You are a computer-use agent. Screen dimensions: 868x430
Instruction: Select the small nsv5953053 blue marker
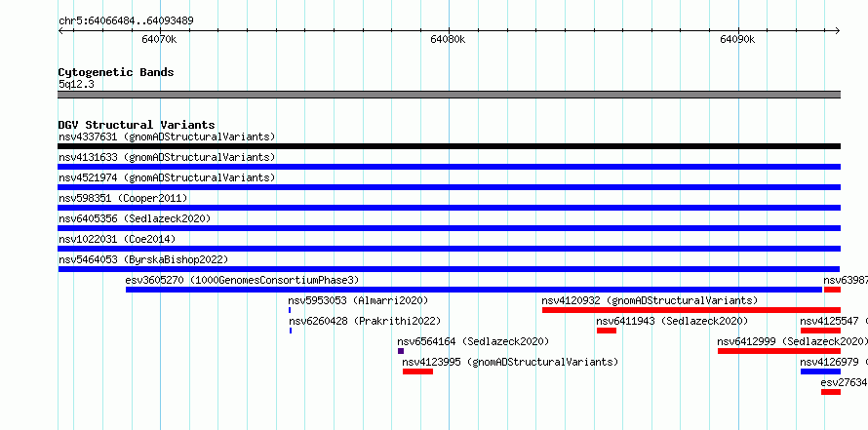pyautogui.click(x=290, y=310)
